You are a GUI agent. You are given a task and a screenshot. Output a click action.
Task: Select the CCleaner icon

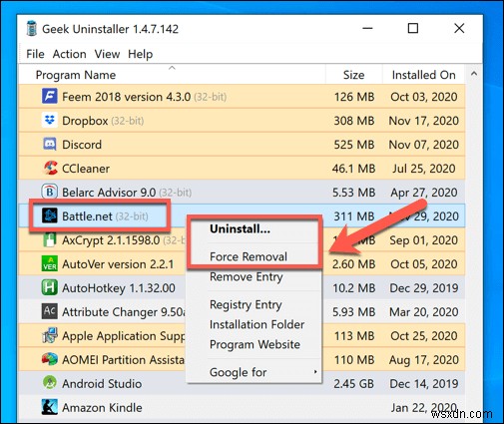click(50, 168)
